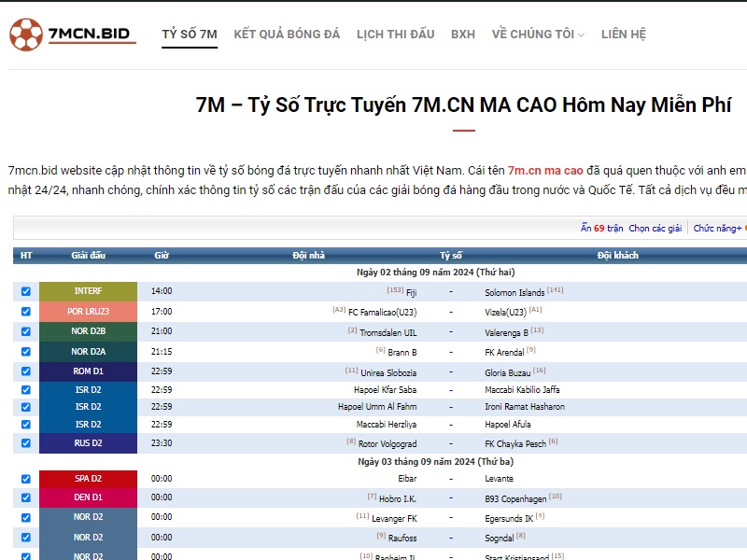Toggle checkbox for Hobro I.K. match
The width and height of the screenshot is (747, 560).
pyautogui.click(x=26, y=497)
